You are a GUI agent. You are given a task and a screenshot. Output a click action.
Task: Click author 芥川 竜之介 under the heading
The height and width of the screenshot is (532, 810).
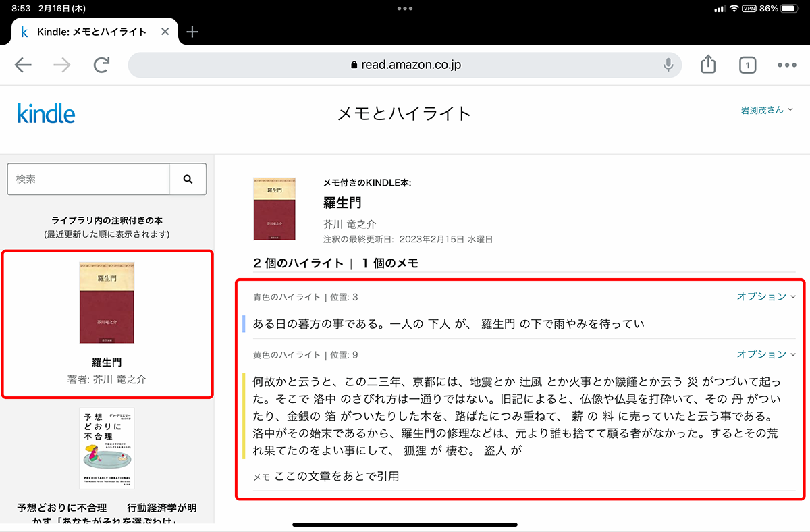coord(350,224)
